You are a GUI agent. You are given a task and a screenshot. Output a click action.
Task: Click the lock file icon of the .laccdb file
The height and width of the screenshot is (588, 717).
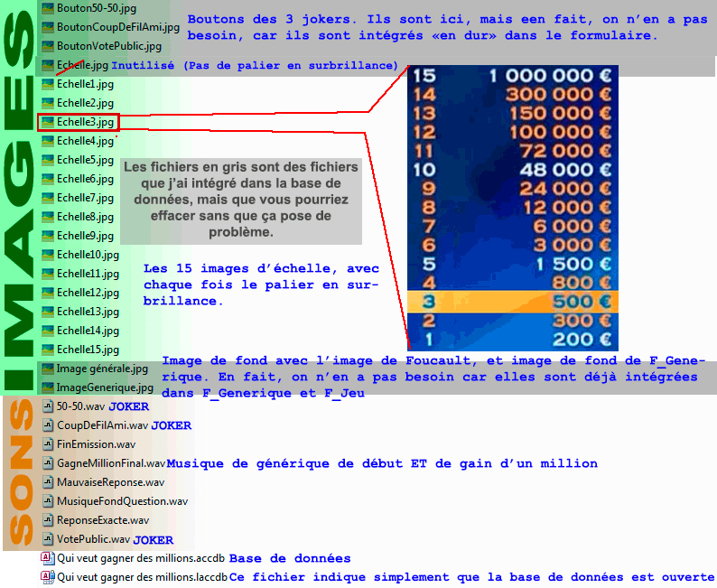click(48, 577)
